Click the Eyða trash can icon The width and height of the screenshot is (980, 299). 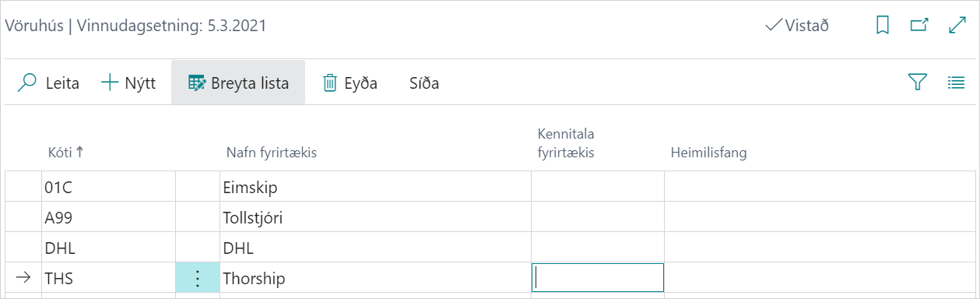330,83
